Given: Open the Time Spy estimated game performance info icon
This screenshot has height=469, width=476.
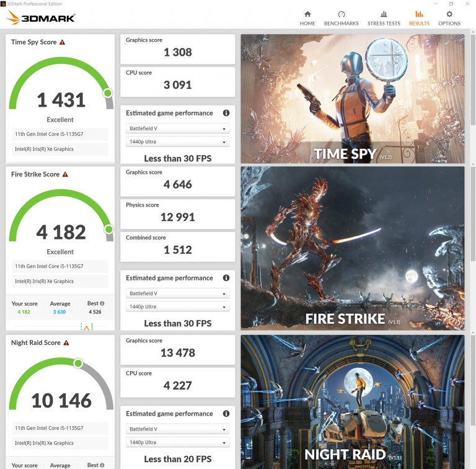Looking at the screenshot, I should (226, 113).
